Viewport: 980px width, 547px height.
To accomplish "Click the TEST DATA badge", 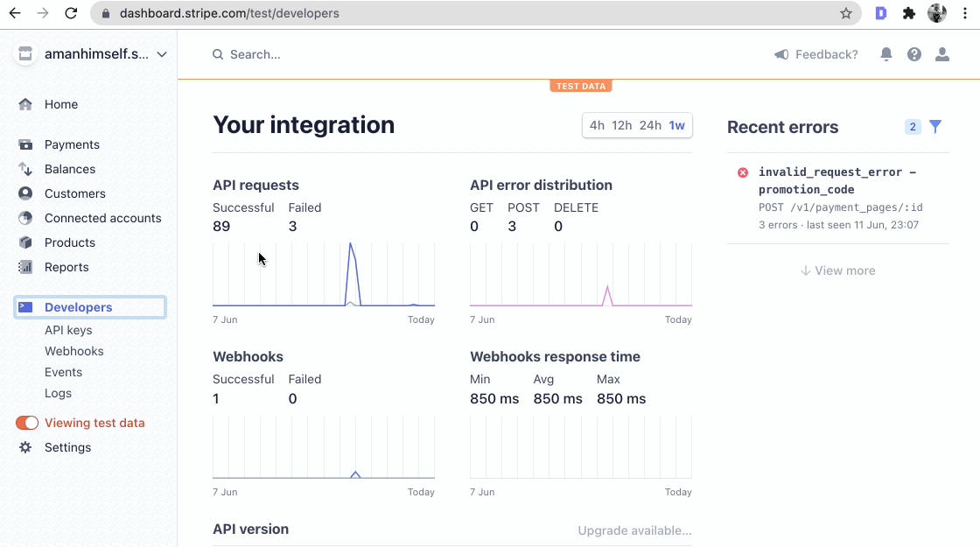I will (581, 86).
